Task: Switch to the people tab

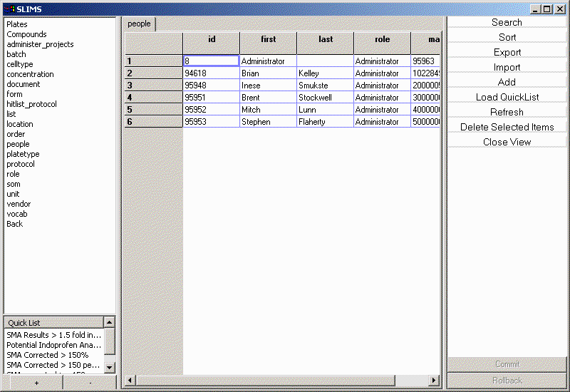Action: tap(139, 24)
